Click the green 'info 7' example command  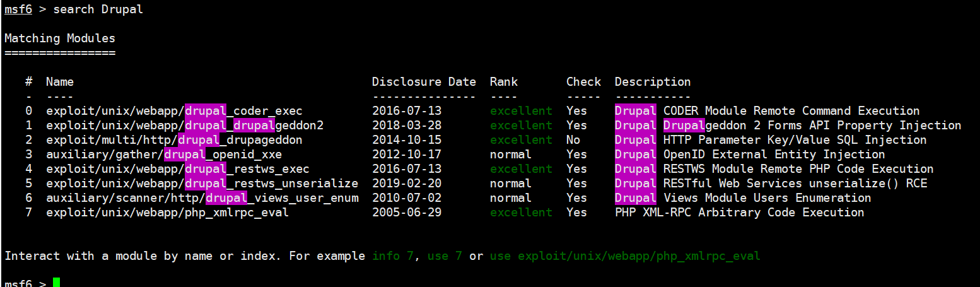[x=393, y=256]
